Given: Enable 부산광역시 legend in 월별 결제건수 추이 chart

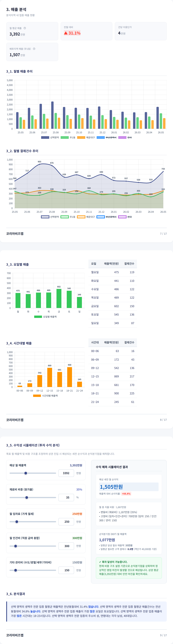Looking at the screenshot, I should tap(107, 217).
